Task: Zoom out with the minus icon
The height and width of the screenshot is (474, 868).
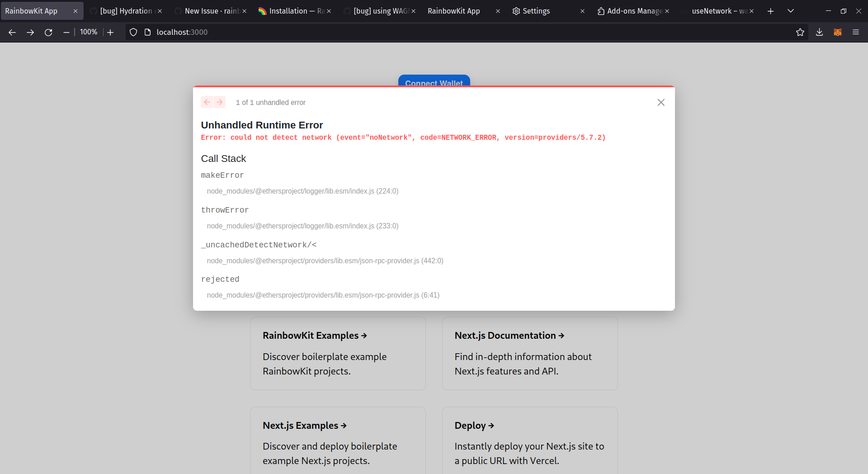Action: click(x=66, y=32)
